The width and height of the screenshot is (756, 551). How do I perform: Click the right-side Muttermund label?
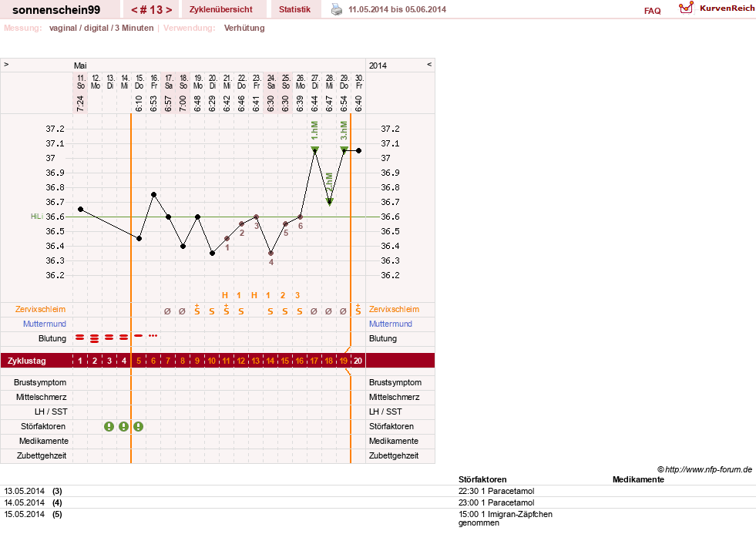(391, 324)
